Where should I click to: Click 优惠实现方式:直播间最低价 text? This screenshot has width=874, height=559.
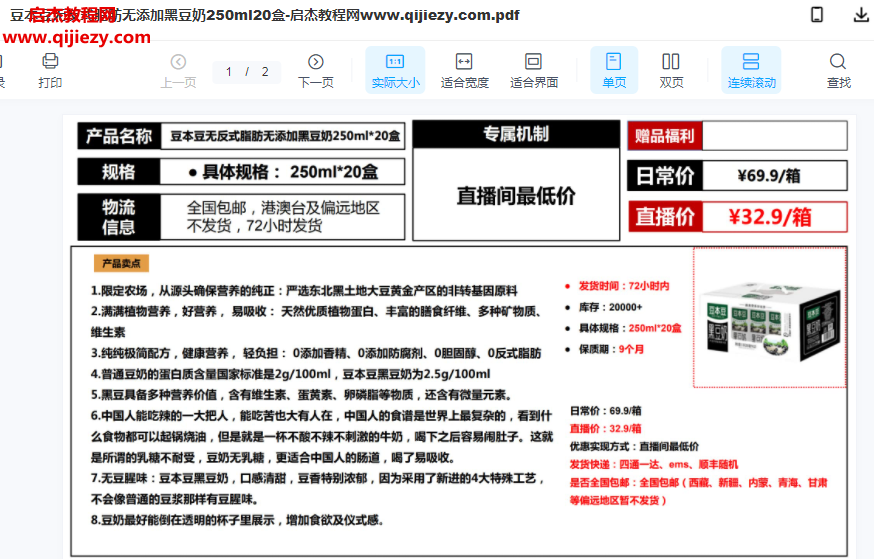[x=634, y=446]
